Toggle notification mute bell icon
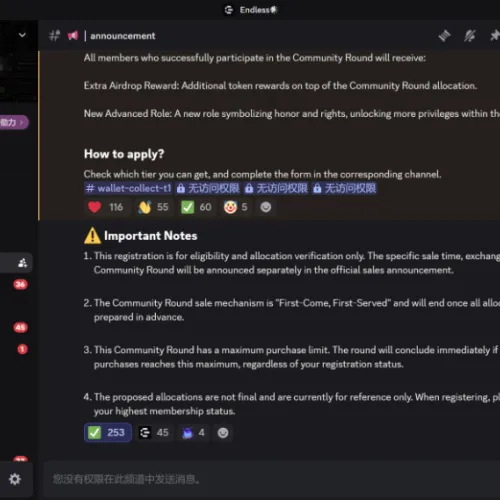Screen dimensions: 500x500 [x=470, y=36]
